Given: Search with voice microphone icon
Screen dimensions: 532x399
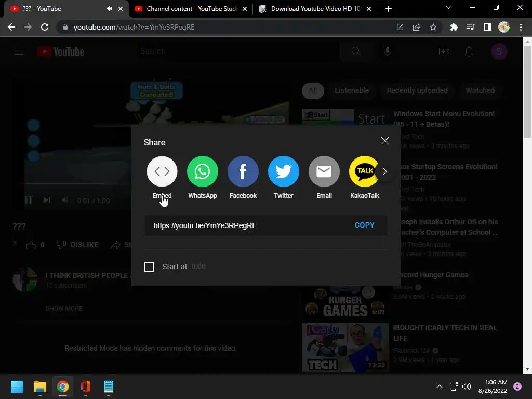Looking at the screenshot, I should pos(388,51).
